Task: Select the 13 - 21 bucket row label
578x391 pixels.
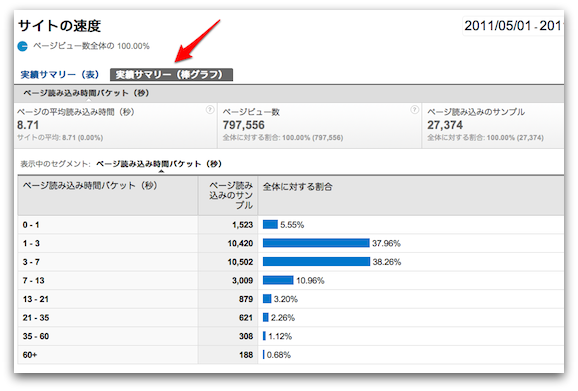Action: 36,299
